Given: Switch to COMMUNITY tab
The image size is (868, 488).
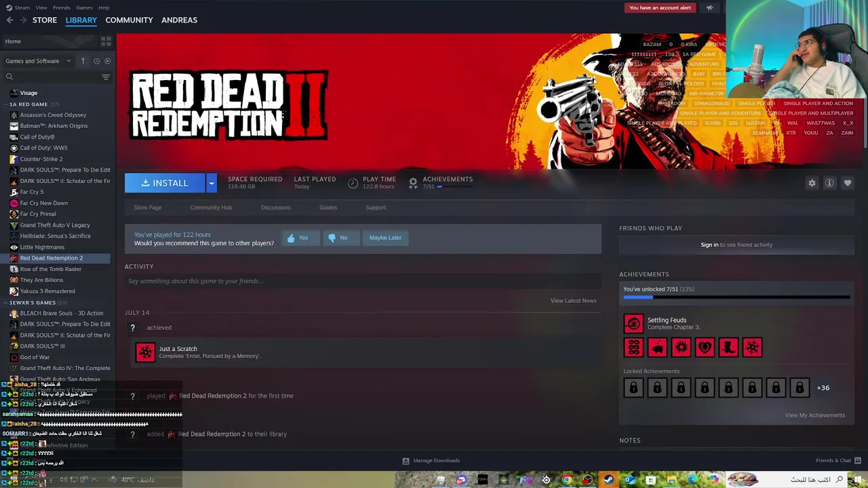Looking at the screenshot, I should 129,20.
